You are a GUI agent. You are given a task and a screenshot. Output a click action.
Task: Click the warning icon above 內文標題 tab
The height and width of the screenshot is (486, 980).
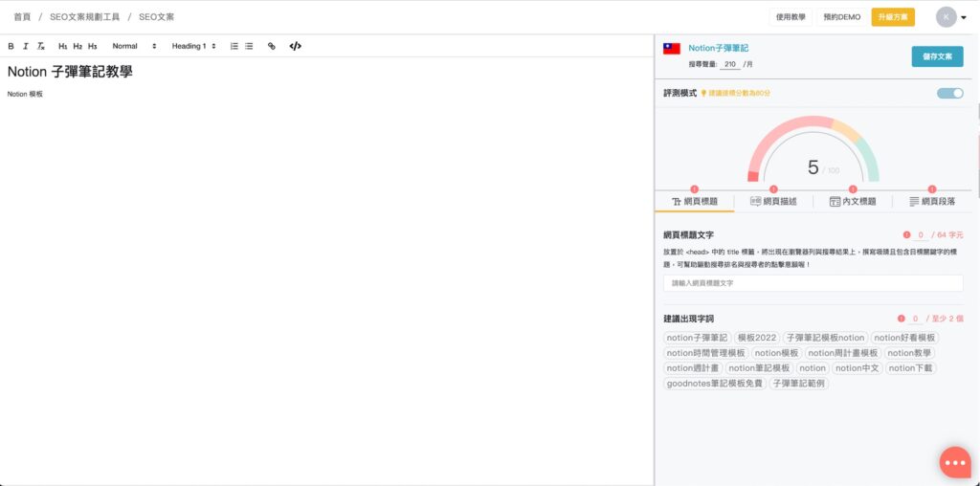pos(853,189)
